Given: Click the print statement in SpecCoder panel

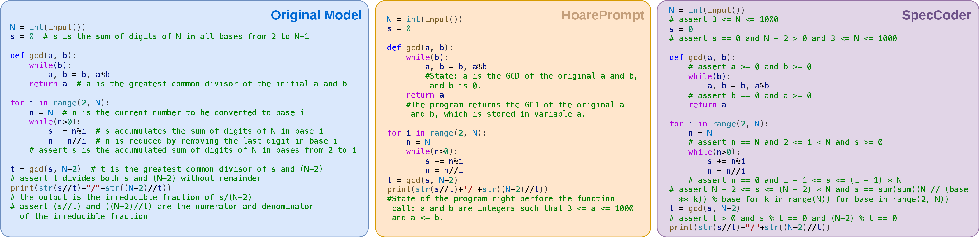Looking at the screenshot, I should (749, 227).
